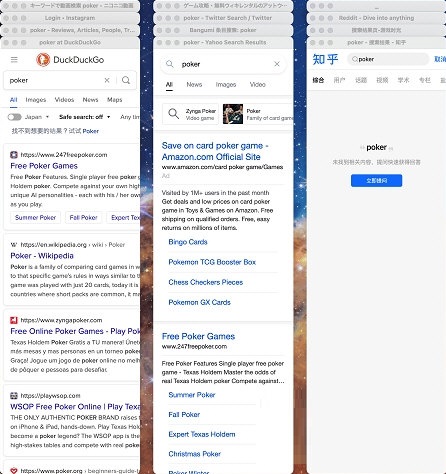
Task: Click poker.org heart favicon
Action: (14, 471)
